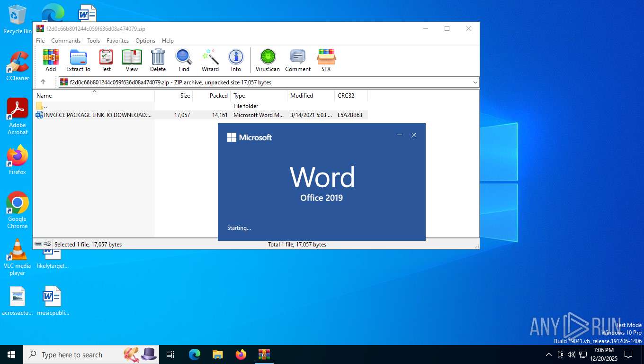The image size is (644, 364).
Task: Open the Favorites menu
Action: coord(117,41)
